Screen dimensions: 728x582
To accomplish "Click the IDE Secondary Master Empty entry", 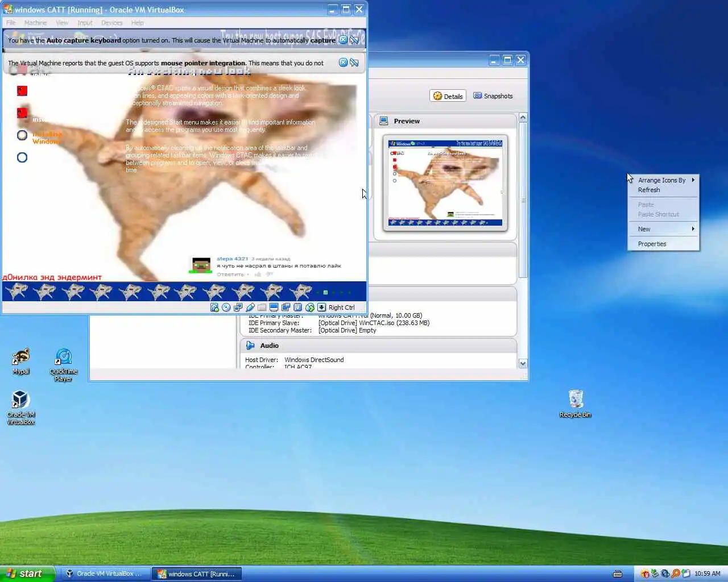I will tap(312, 330).
